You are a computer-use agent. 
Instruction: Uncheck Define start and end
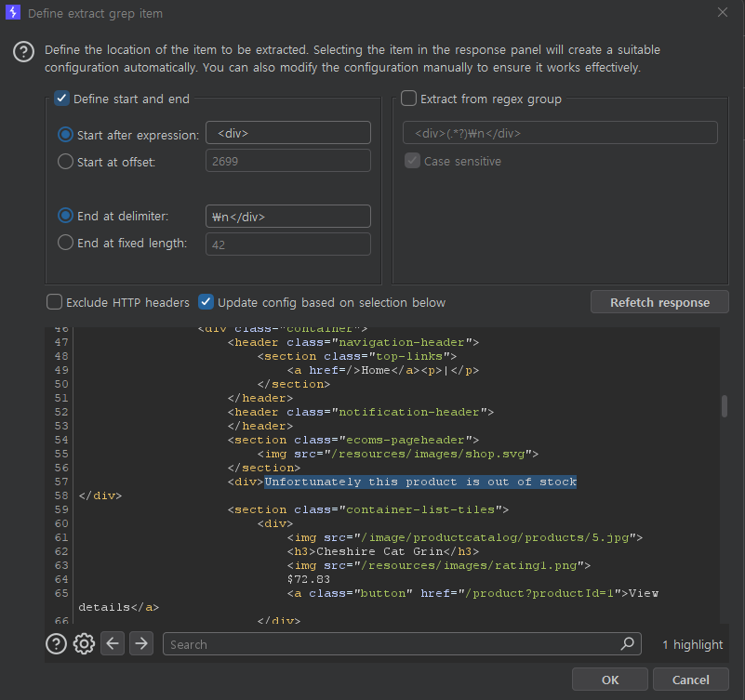point(61,99)
